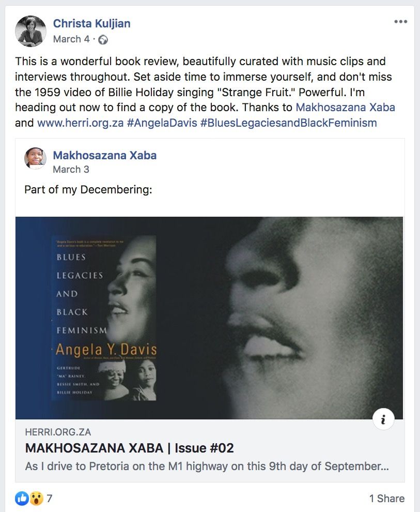Open Makhosazana Xaba shared post author name

[x=105, y=156]
